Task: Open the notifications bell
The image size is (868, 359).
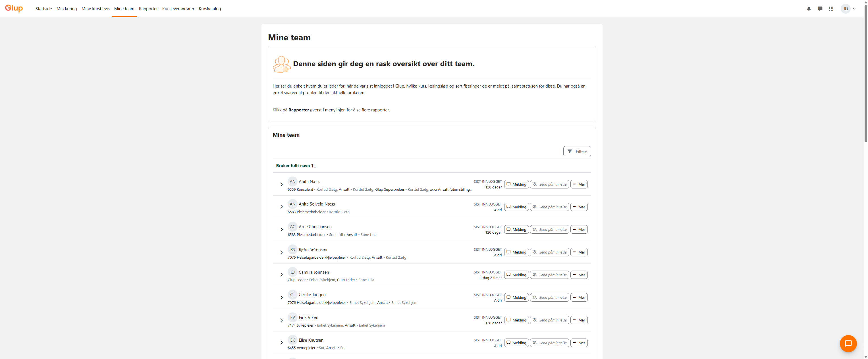Action: 809,9
